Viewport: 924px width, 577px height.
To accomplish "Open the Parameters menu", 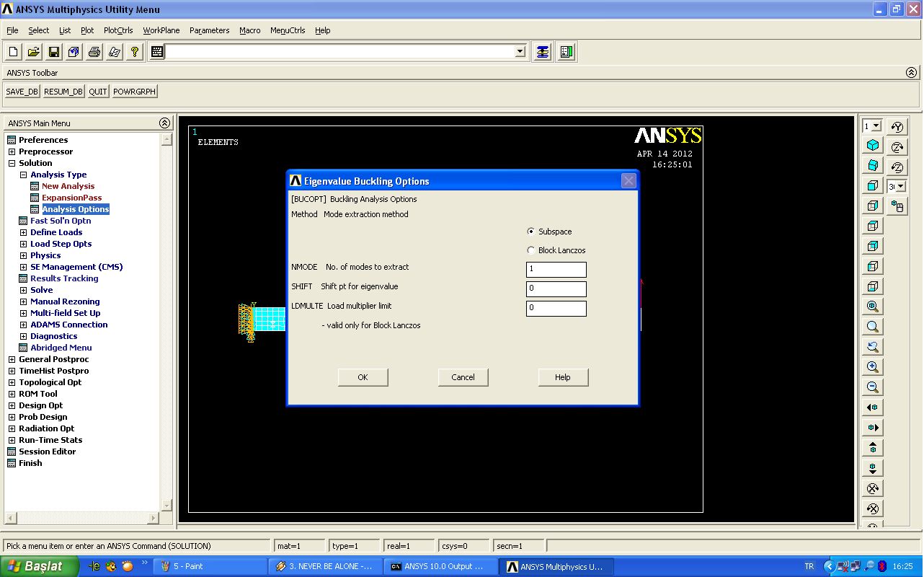I will (x=209, y=30).
